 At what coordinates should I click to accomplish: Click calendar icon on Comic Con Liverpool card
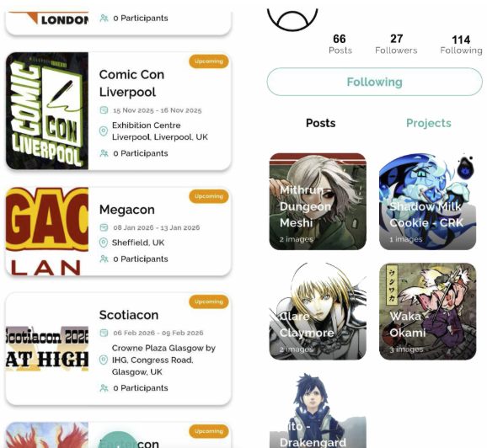click(104, 110)
